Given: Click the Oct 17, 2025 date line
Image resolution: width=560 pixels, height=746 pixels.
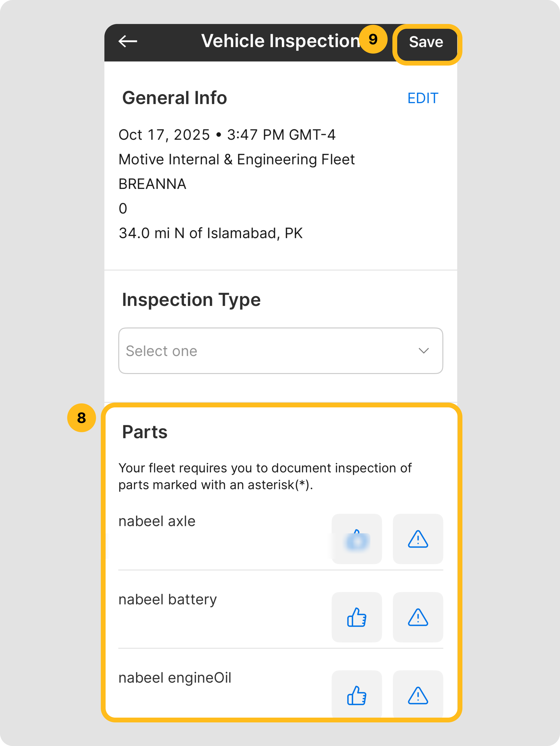Looking at the screenshot, I should pyautogui.click(x=227, y=135).
